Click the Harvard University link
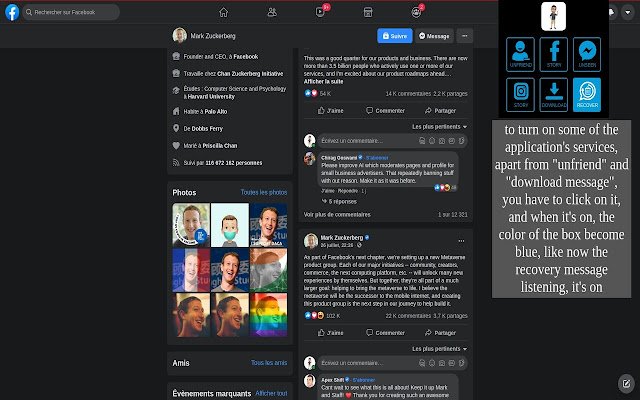640x400 pixels. (x=211, y=97)
